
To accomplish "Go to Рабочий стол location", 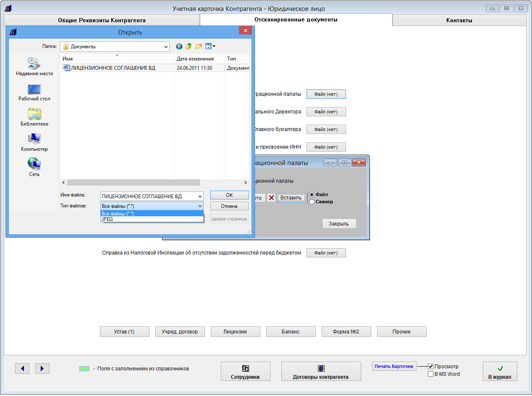I will click(34, 92).
